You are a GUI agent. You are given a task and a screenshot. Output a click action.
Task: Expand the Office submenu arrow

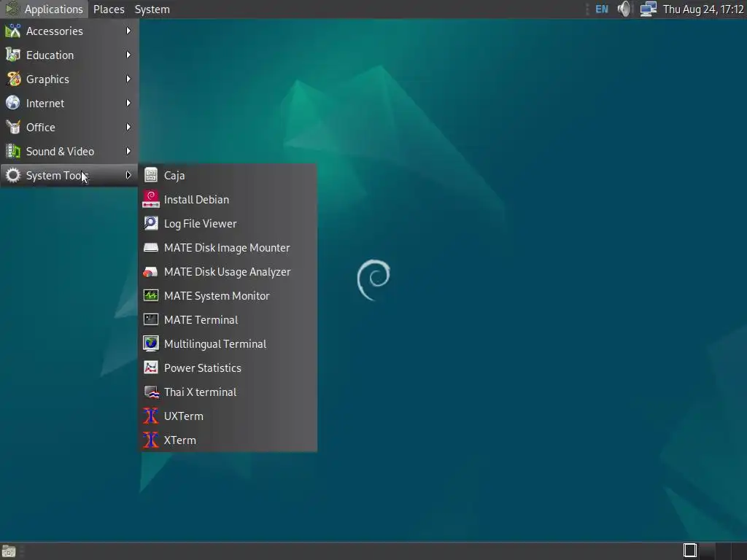point(128,127)
